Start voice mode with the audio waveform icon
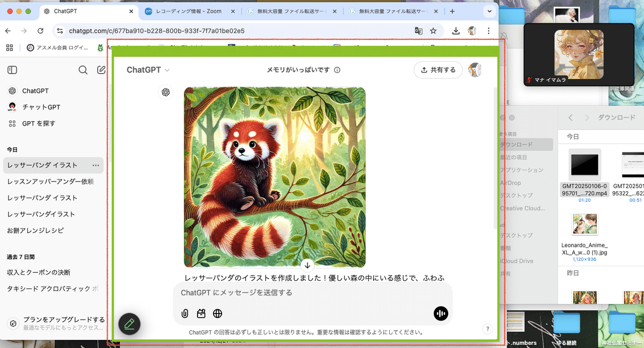 [441, 314]
